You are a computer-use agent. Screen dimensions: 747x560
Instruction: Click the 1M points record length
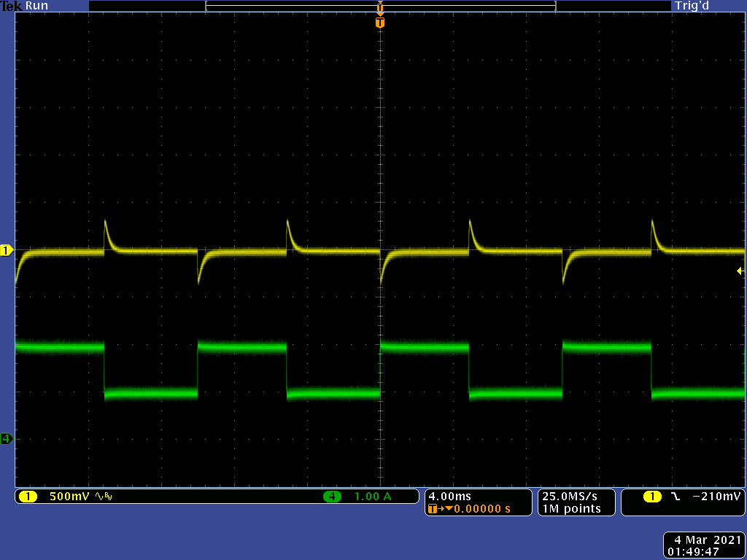click(x=571, y=509)
